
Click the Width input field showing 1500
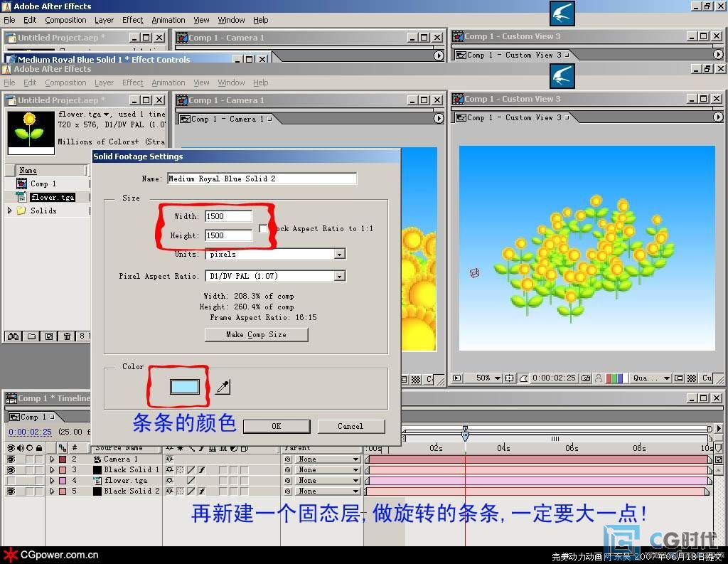229,216
